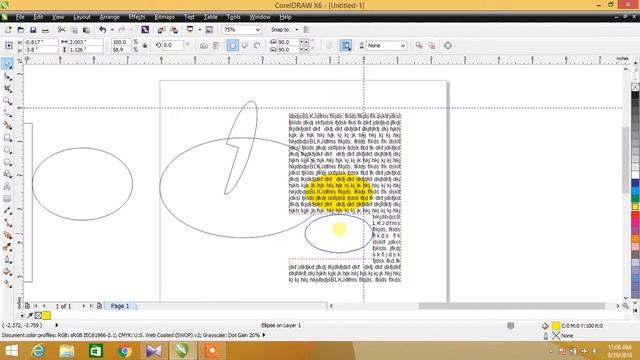Open the Edit menu
This screenshot has width=640, height=360.
coord(38,17)
